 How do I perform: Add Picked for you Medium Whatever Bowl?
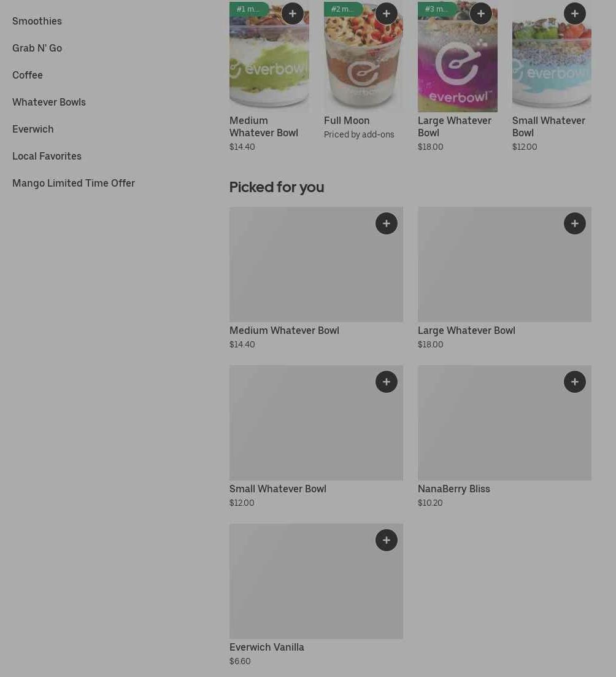pyautogui.click(x=387, y=223)
